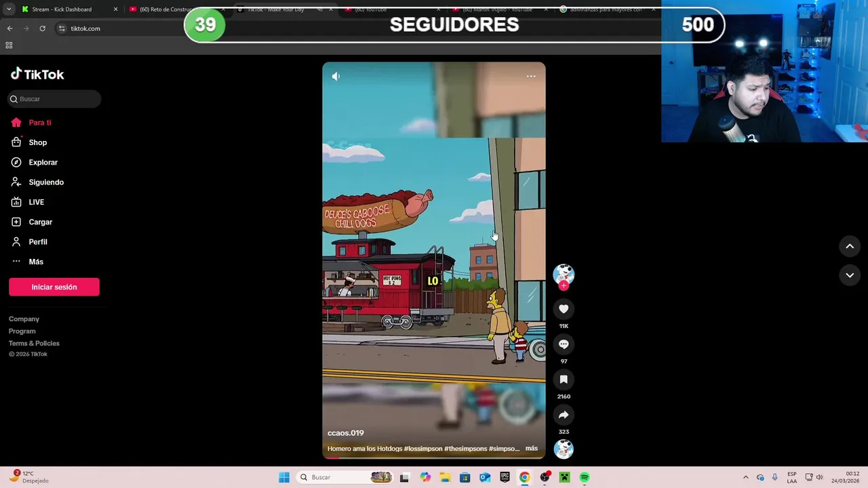This screenshot has width=868, height=488.
Task: Reload the tiktok.com page
Action: (42, 28)
